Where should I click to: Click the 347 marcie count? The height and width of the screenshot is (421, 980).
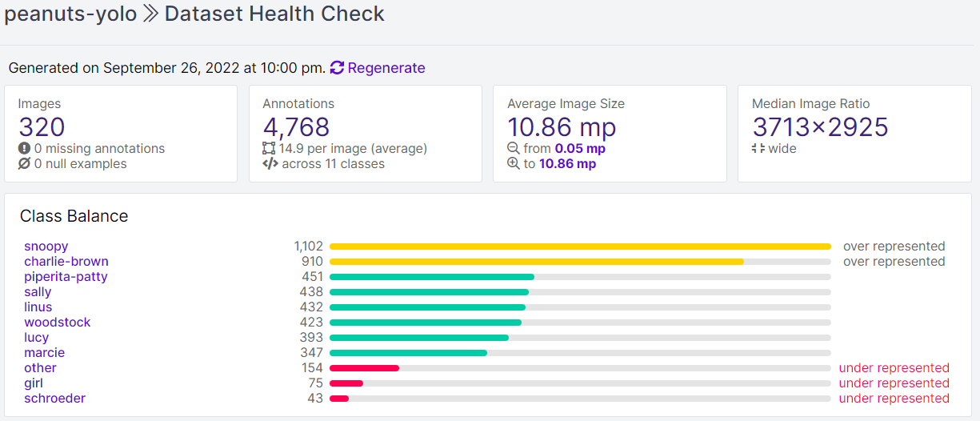coord(312,353)
